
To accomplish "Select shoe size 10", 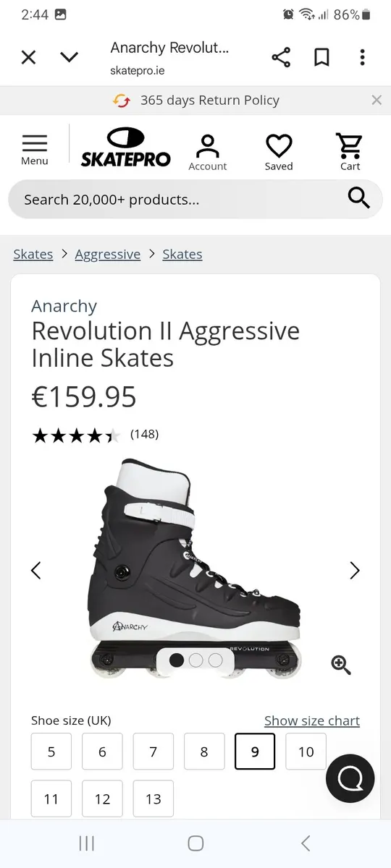I will (x=306, y=752).
